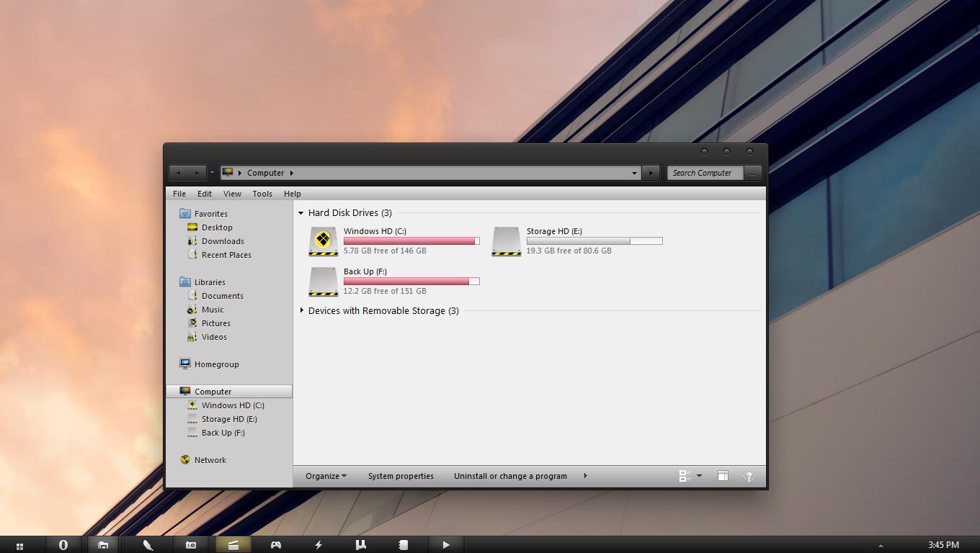Click the Search Computer field
The height and width of the screenshot is (553, 980).
tap(705, 173)
